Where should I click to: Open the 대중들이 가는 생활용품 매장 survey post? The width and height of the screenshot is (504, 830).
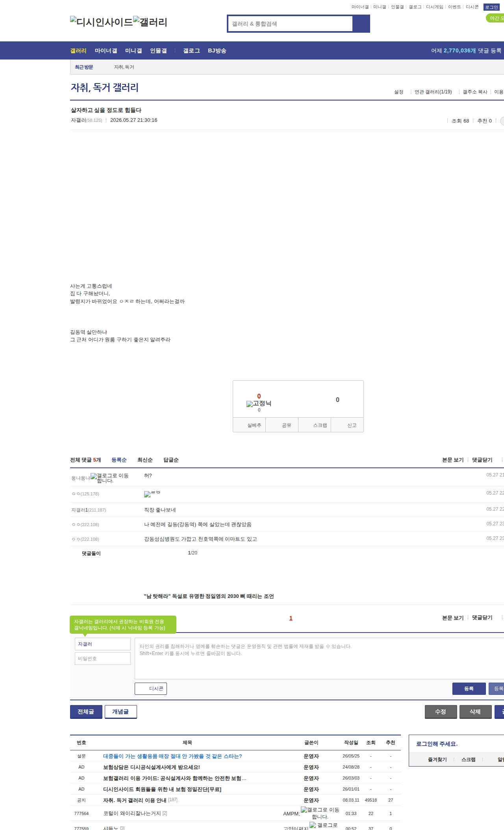172,756
